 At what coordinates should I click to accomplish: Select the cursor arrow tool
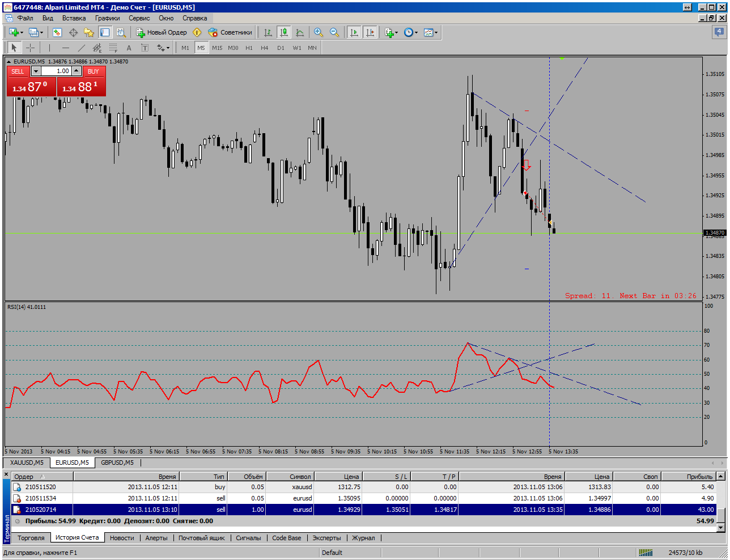(14, 48)
